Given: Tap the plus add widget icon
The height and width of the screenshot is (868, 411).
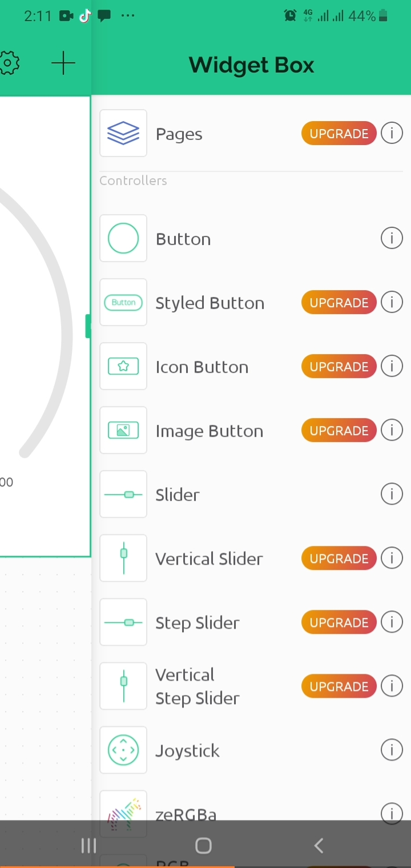Looking at the screenshot, I should (63, 63).
